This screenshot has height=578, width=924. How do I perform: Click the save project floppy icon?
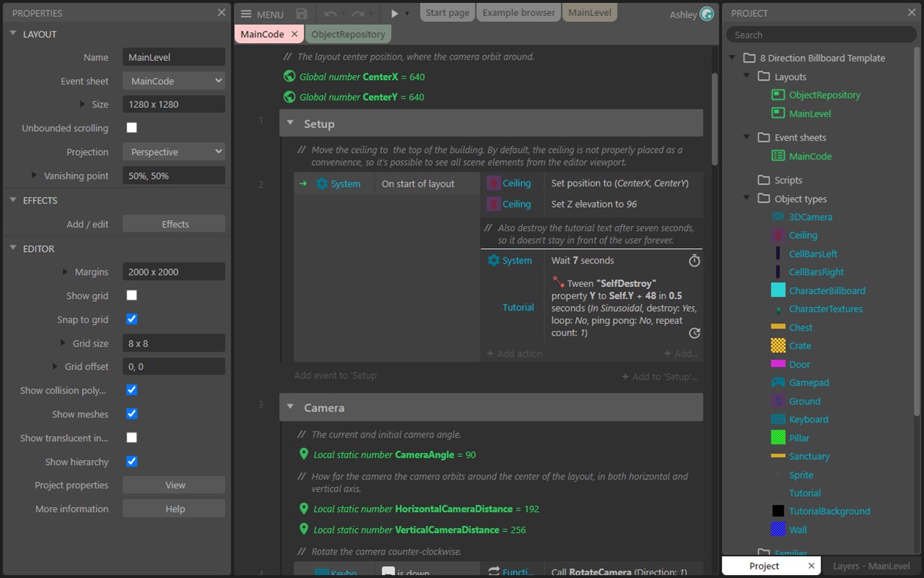pos(302,14)
